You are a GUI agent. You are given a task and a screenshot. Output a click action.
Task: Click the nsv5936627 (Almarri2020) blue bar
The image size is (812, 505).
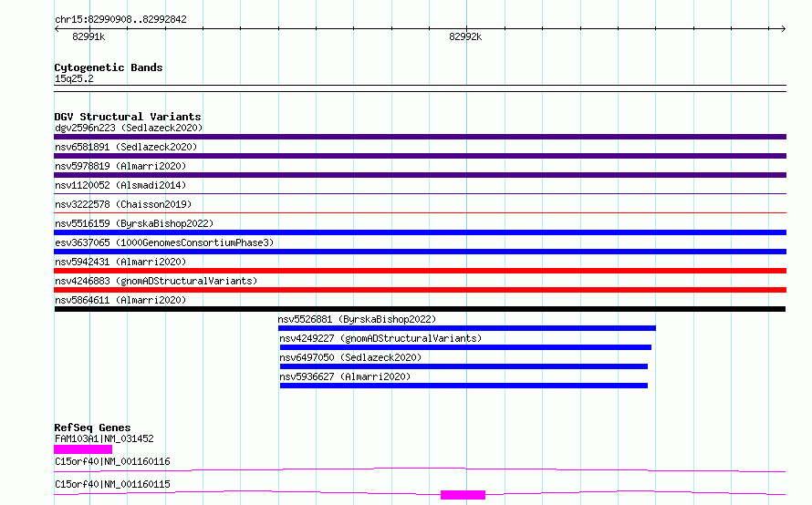pos(463,386)
